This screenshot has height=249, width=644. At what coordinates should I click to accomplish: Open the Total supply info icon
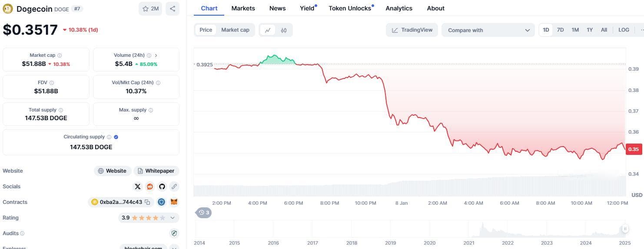click(x=61, y=110)
